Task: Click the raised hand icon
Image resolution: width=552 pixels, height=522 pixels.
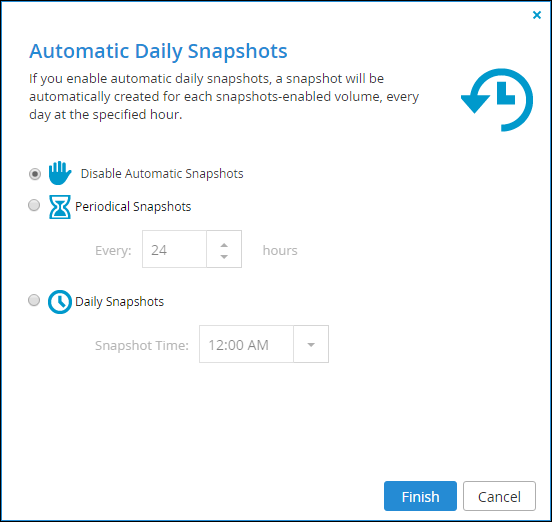Action: pos(60,173)
